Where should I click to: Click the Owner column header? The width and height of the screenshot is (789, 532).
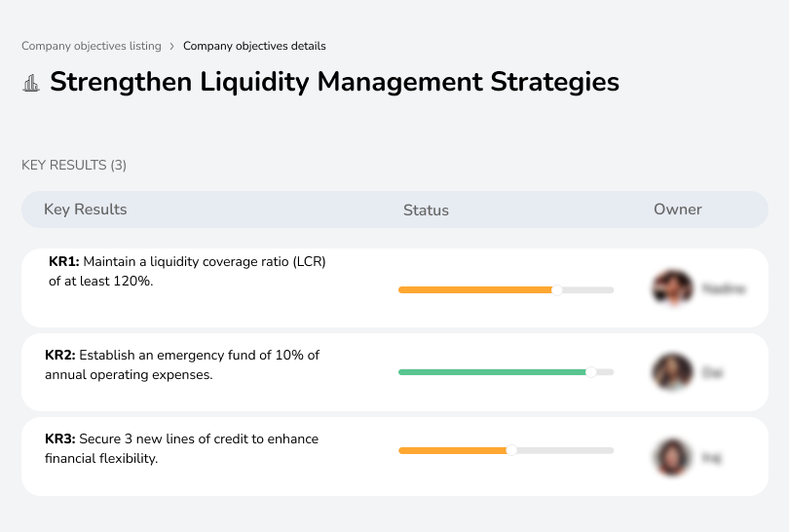(x=677, y=209)
